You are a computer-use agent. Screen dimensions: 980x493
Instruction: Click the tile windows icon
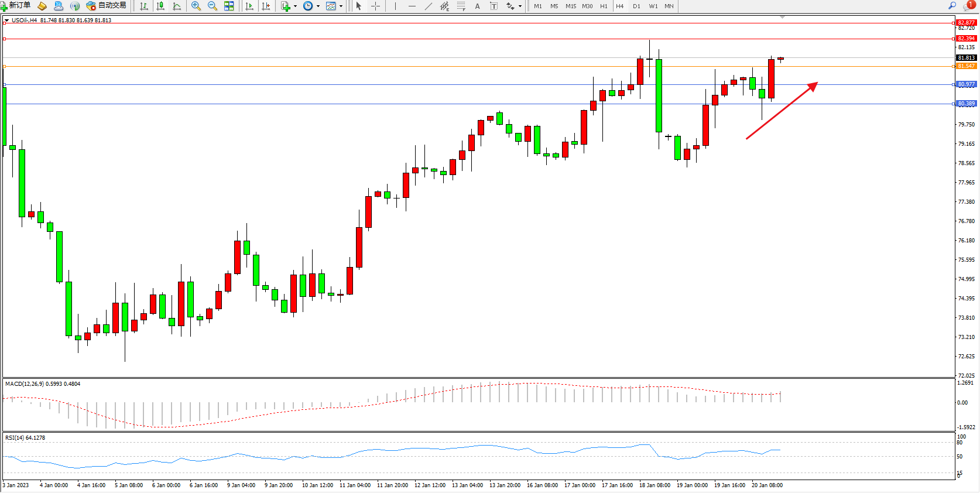pos(229,6)
